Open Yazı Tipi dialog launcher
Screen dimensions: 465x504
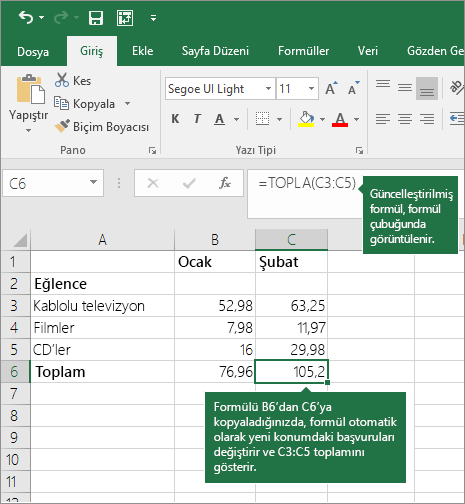click(x=359, y=151)
